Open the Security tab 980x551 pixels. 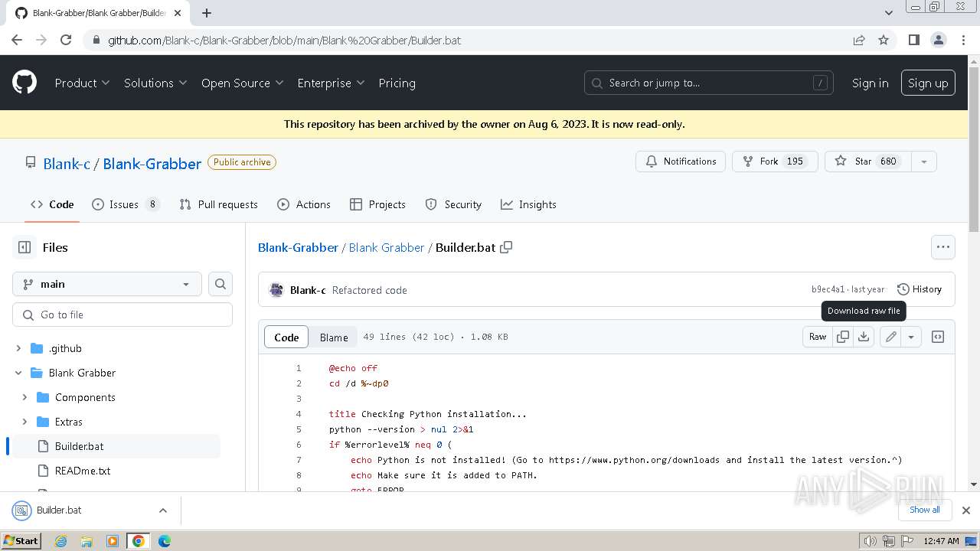[453, 204]
